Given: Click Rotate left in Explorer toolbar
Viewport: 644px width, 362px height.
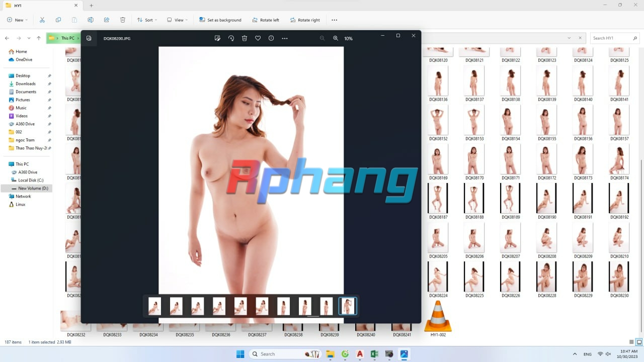Looking at the screenshot, I should click(265, 20).
